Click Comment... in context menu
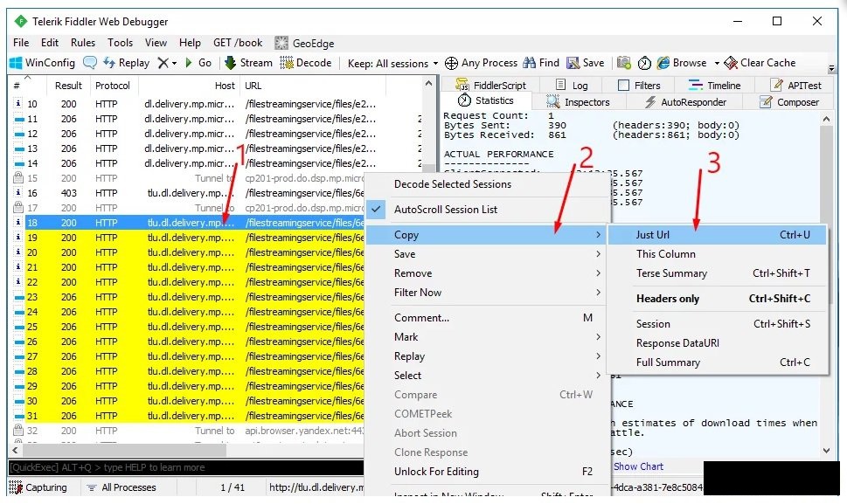The height and width of the screenshot is (504, 847). [x=488, y=318]
